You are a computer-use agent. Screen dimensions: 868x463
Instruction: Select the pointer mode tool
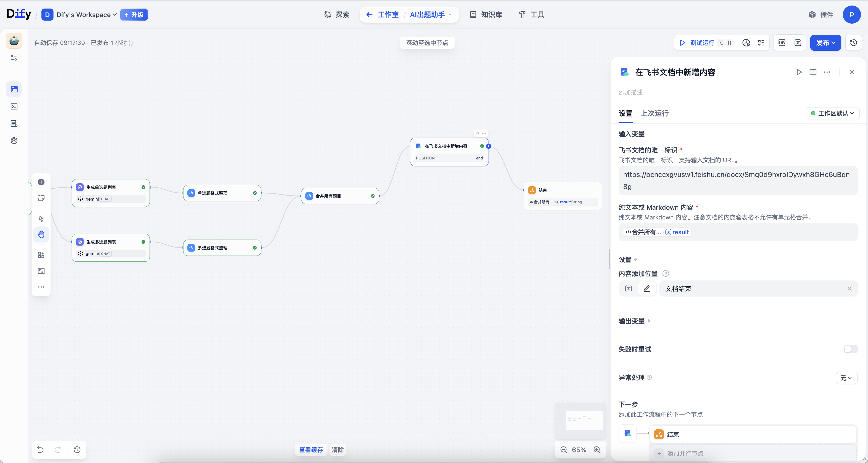[41, 218]
